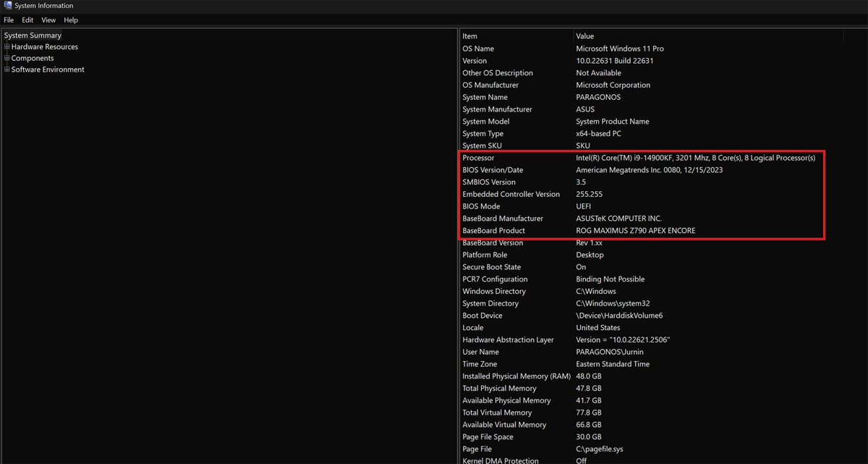
Task: Open the Help menu
Action: pos(71,20)
